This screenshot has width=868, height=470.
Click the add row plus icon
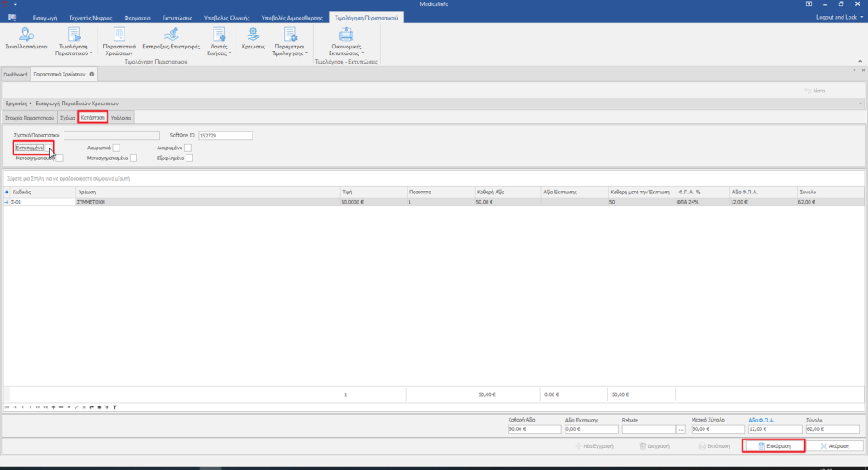pyautogui.click(x=54, y=407)
